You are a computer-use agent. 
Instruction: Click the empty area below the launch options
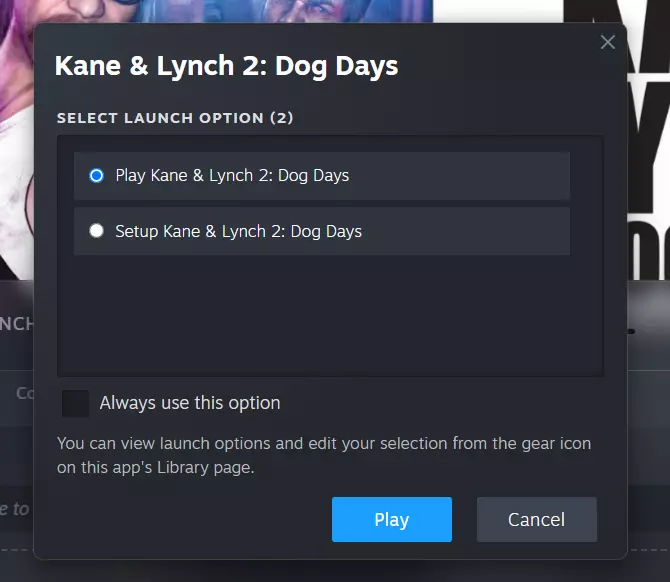click(x=330, y=315)
